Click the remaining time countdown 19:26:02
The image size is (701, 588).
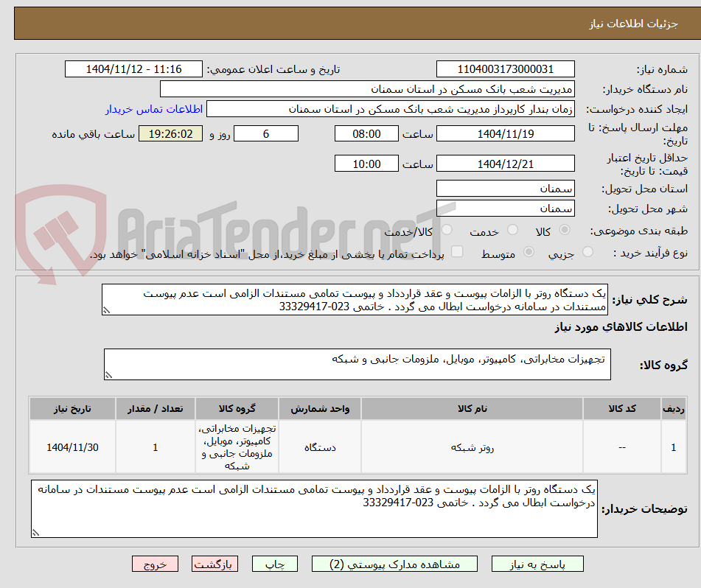[171, 133]
